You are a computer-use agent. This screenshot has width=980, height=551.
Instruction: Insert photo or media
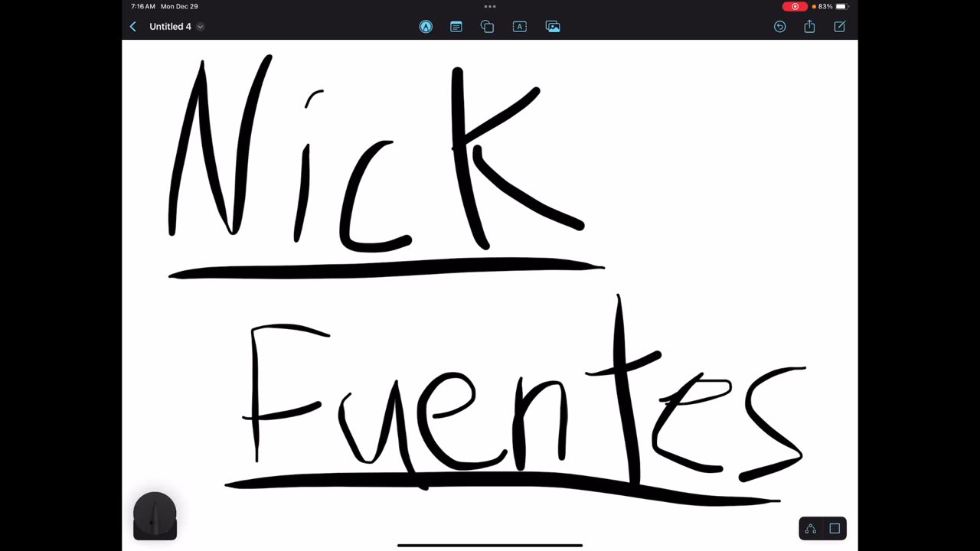click(553, 27)
